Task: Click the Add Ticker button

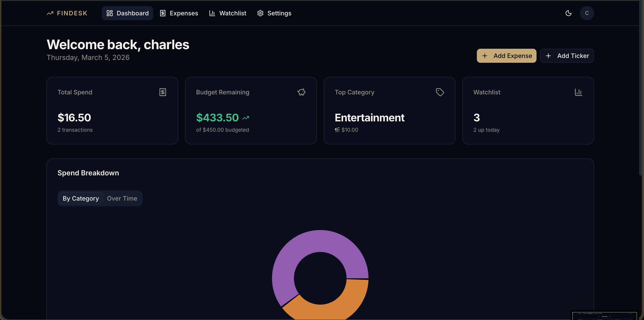Action: (x=567, y=56)
